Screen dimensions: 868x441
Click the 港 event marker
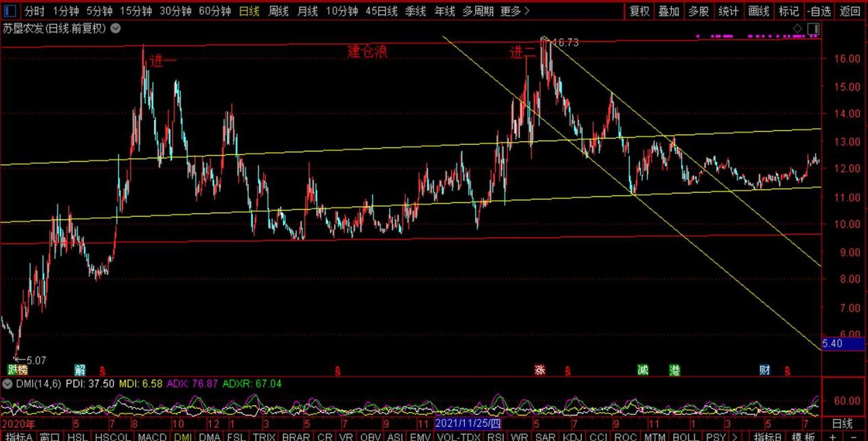pos(674,370)
